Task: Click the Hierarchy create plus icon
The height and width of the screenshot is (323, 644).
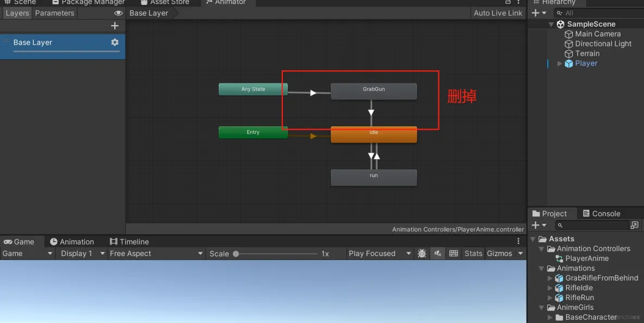Action: [536, 13]
